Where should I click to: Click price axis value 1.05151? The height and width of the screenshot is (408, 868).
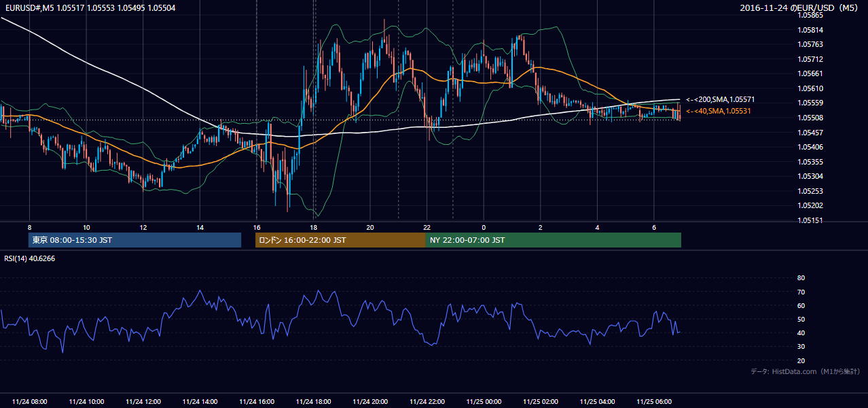811,220
